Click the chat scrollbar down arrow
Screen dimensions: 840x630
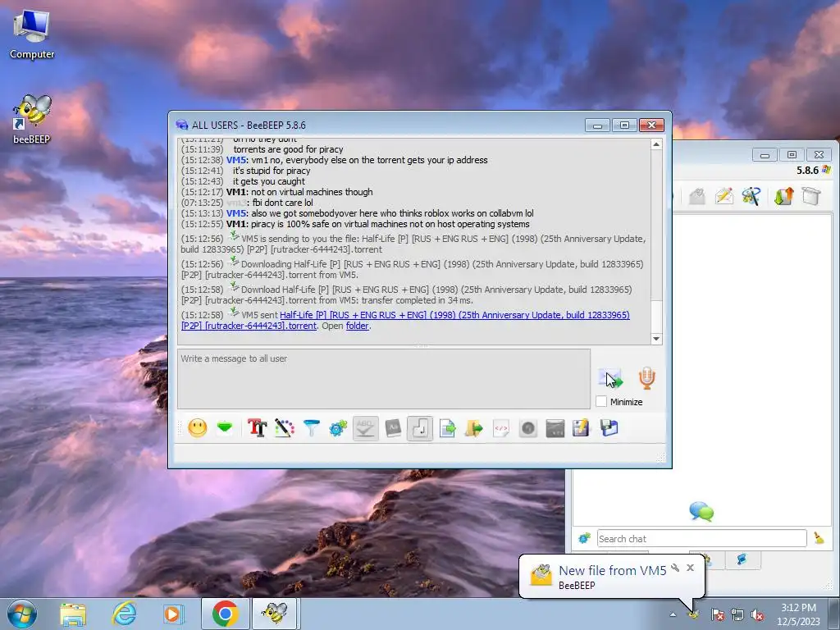tap(656, 339)
